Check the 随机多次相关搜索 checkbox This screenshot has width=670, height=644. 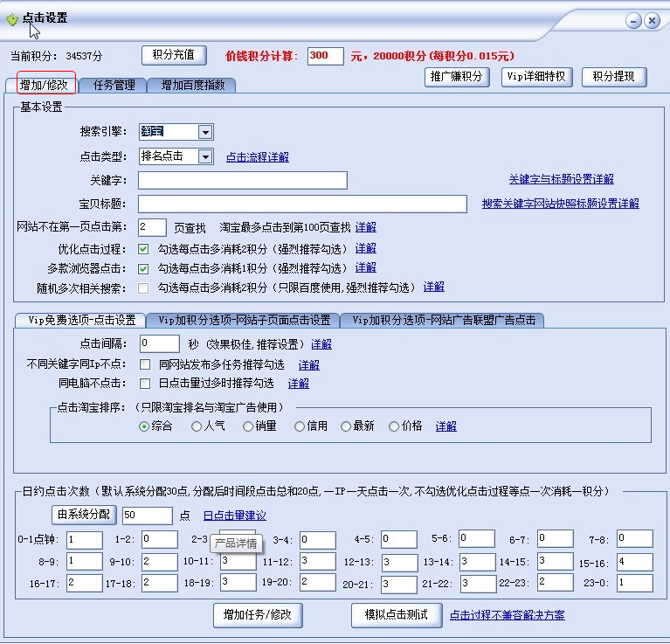pyautogui.click(x=143, y=288)
